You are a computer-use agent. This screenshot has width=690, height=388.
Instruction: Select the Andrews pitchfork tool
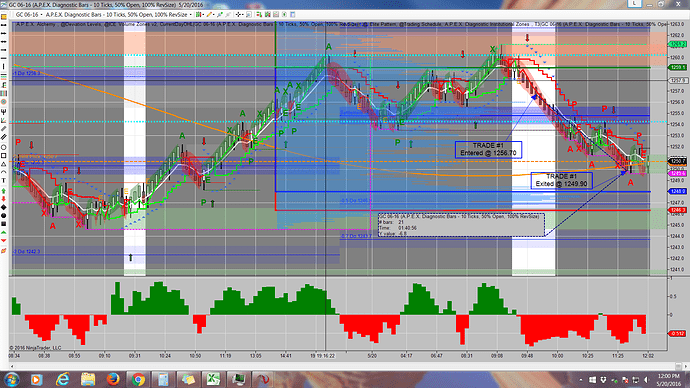tap(4, 112)
